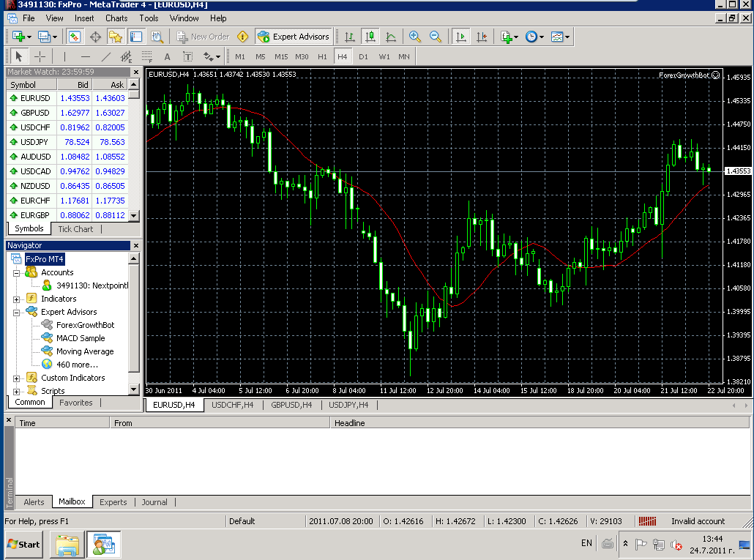Screen dimensions: 754x560
Task: Switch to the GBPUSD,H4 chart tab
Action: click(x=291, y=406)
